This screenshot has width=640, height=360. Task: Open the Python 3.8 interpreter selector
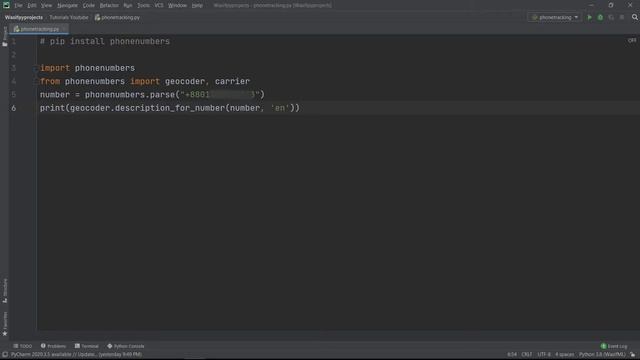click(x=602, y=354)
